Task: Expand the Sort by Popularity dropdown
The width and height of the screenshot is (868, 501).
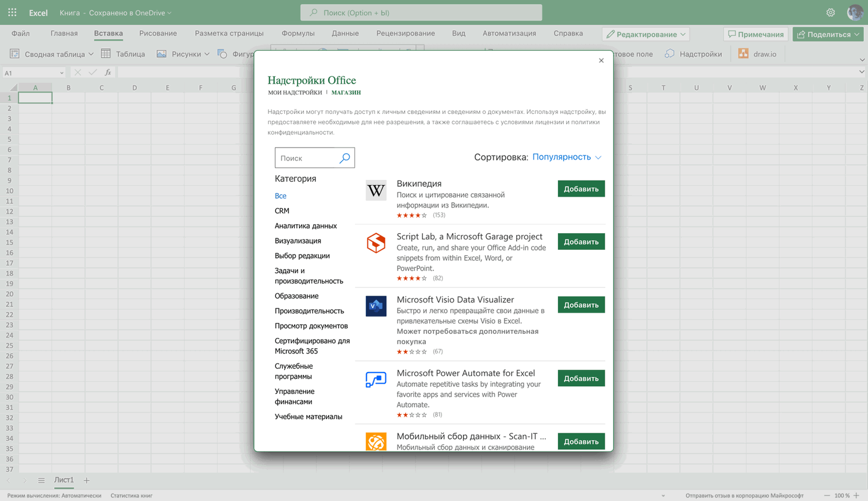Action: tap(567, 157)
